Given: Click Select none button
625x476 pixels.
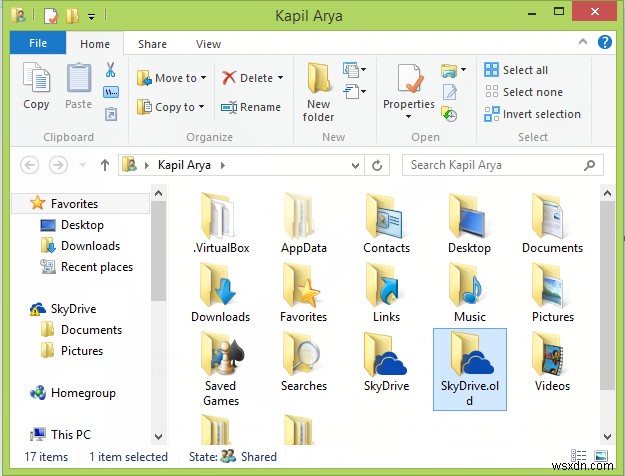Looking at the screenshot, I should click(524, 92).
